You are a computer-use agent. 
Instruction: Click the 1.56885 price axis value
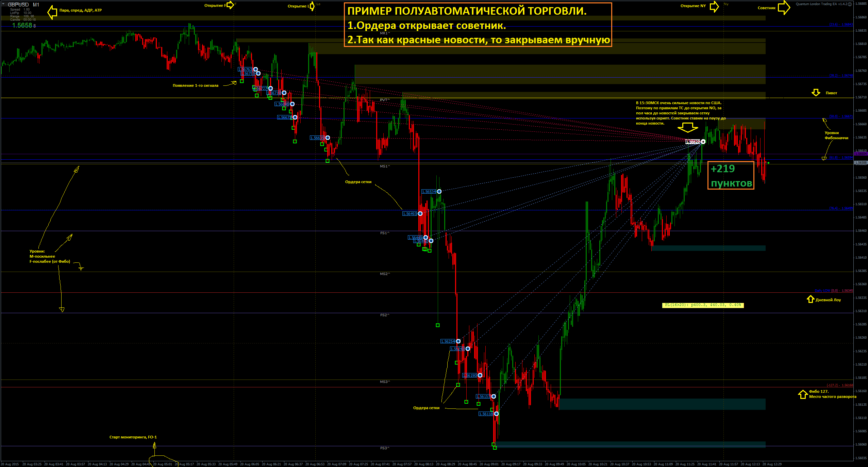click(861, 4)
